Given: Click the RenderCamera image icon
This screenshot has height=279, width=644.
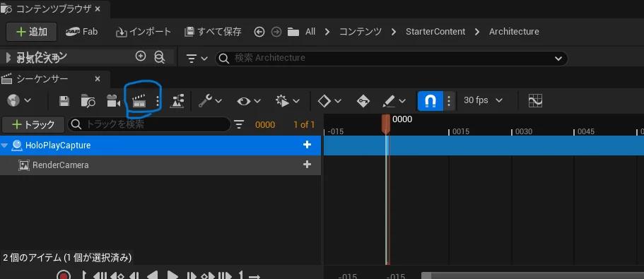Looking at the screenshot, I should [x=24, y=165].
